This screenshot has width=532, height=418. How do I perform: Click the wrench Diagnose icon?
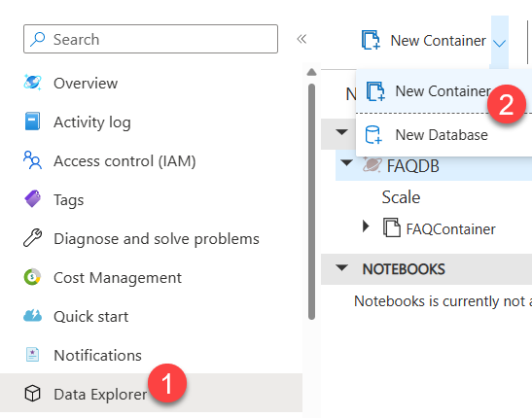coord(32,237)
